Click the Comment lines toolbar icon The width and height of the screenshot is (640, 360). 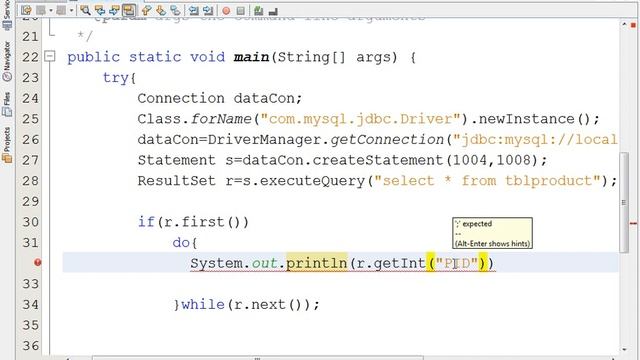click(x=258, y=11)
